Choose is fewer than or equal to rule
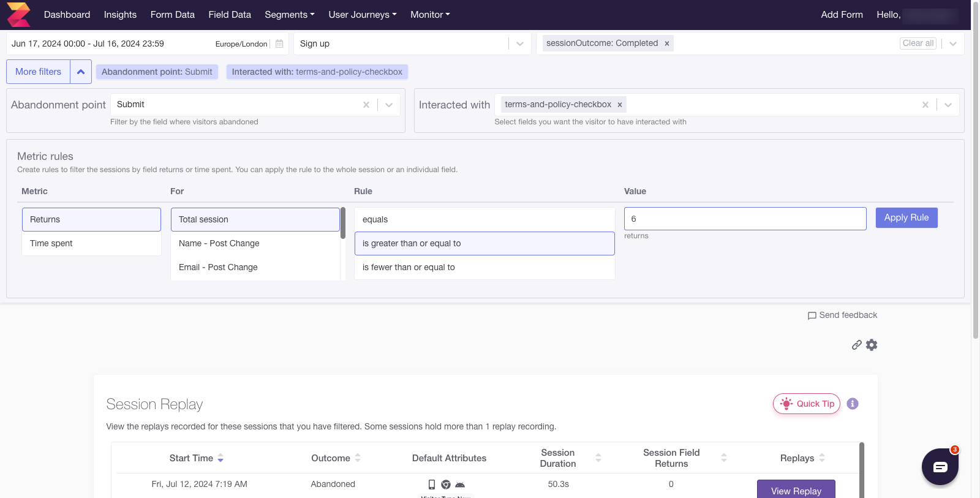980x498 pixels. 484,267
